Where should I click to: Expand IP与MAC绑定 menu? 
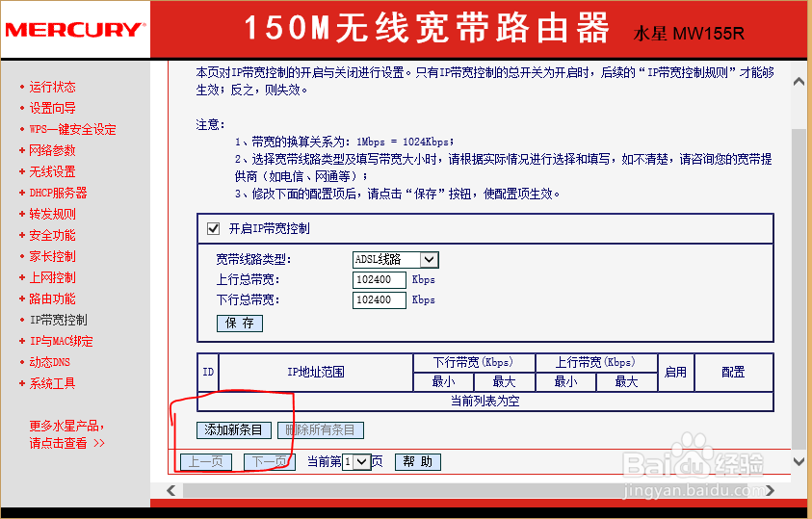61,342
